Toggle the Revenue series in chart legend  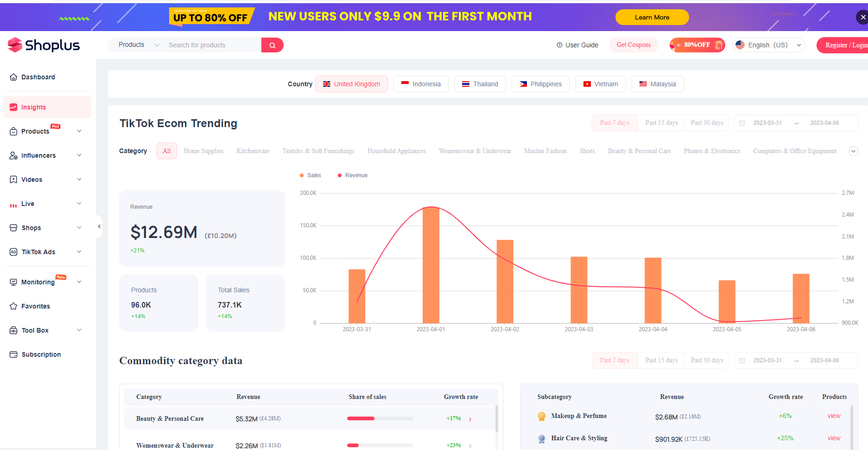pos(352,175)
